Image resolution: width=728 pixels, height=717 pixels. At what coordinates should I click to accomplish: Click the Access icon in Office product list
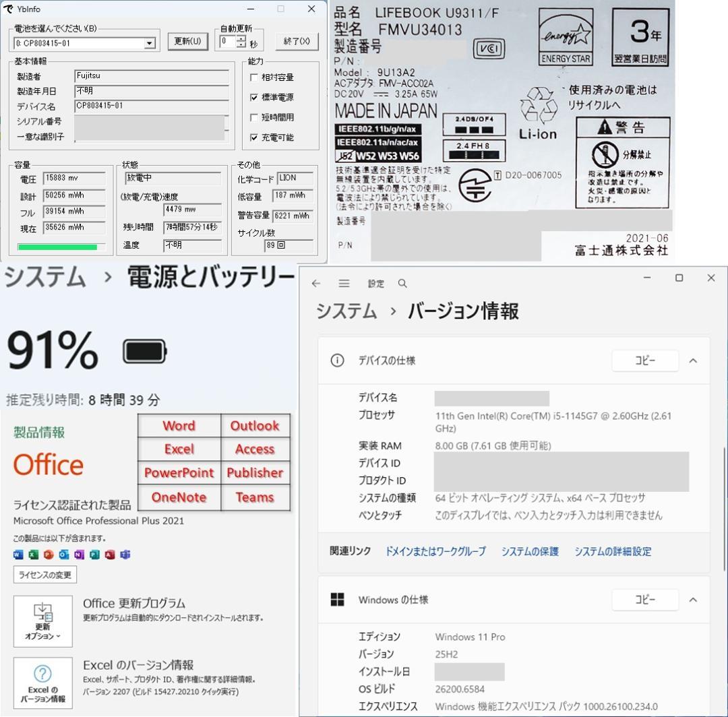coord(110,555)
